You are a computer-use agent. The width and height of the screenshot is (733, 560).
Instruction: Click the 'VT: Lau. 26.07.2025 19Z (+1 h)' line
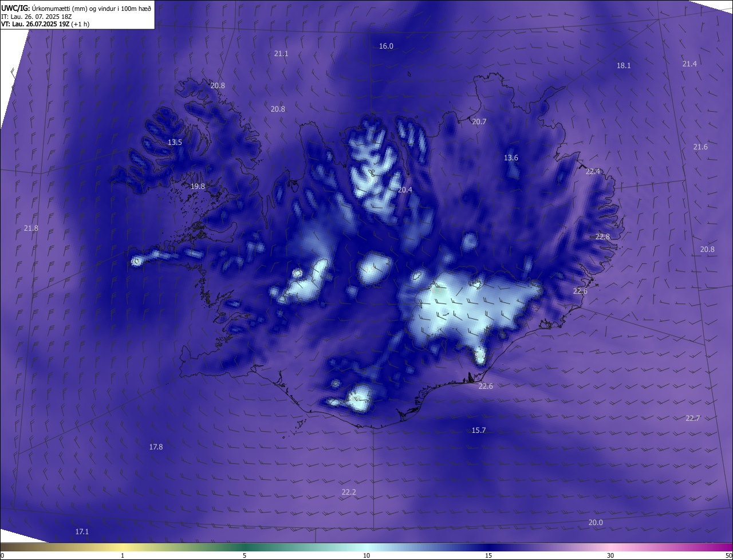46,25
